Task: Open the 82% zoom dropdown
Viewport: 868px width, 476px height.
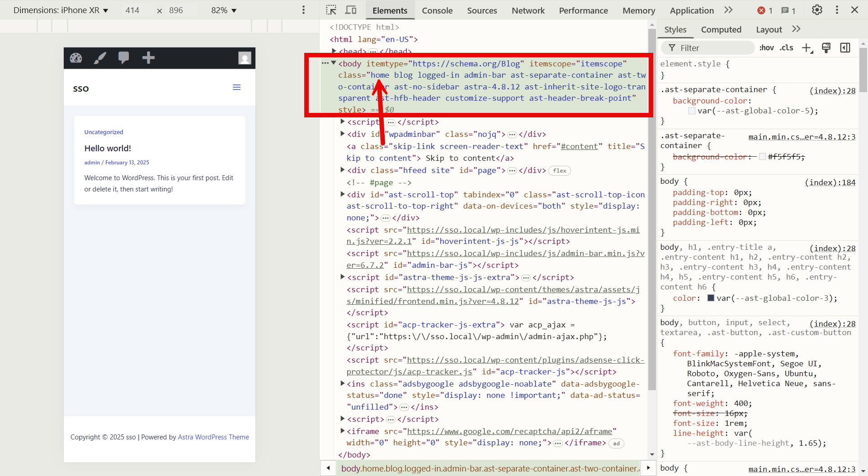Action: (224, 10)
